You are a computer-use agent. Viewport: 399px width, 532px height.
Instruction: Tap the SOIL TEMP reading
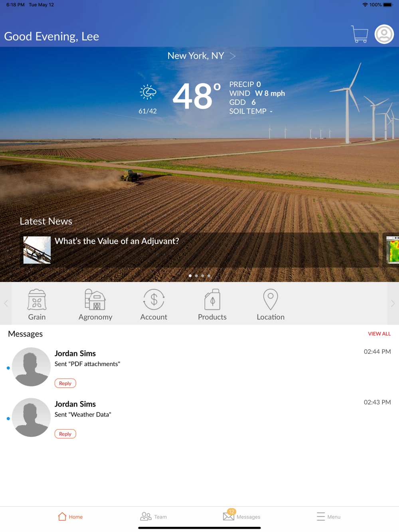click(251, 111)
